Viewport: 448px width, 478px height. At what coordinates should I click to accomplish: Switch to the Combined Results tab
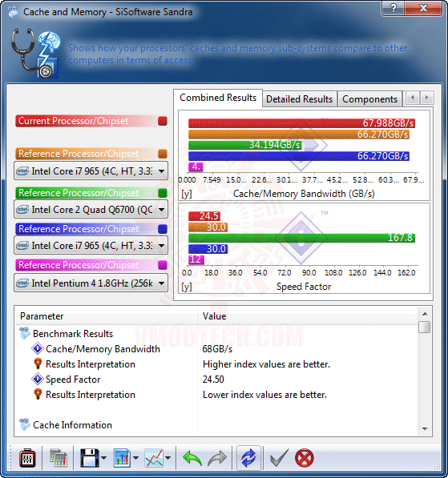click(218, 98)
